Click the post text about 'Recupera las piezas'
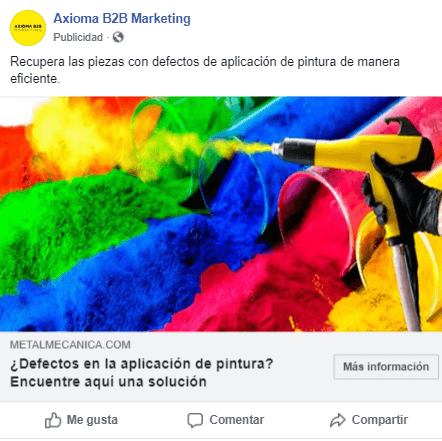 pyautogui.click(x=205, y=70)
